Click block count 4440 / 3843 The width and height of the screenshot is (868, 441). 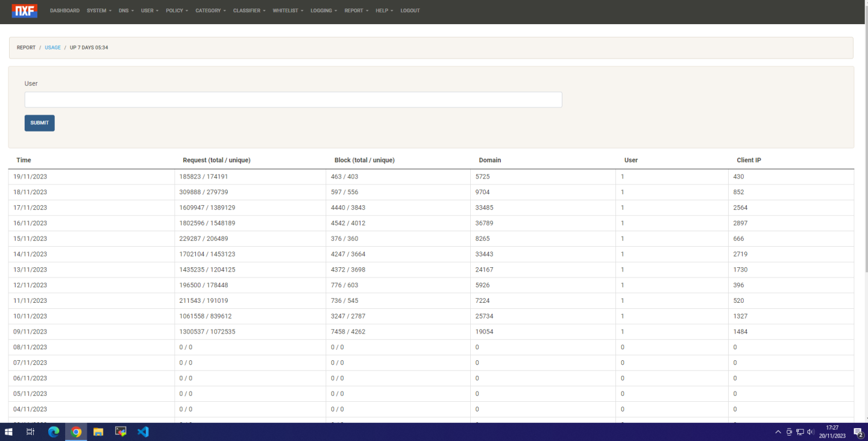pyautogui.click(x=348, y=208)
